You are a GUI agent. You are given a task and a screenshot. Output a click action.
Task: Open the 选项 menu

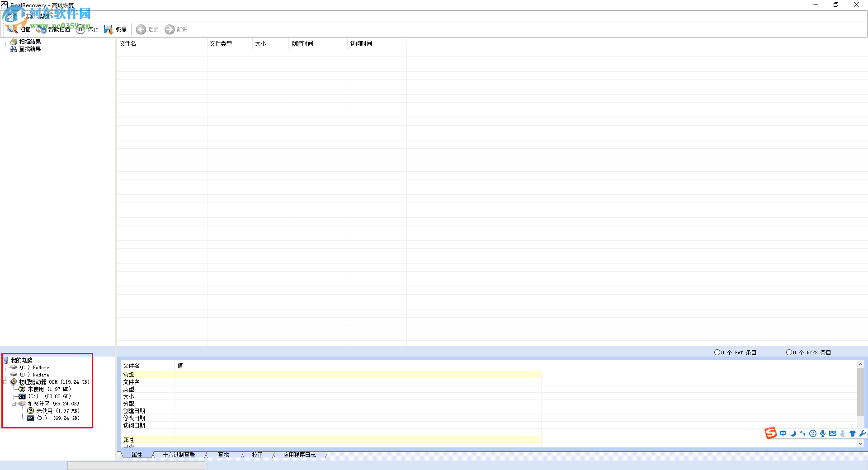pyautogui.click(x=29, y=16)
